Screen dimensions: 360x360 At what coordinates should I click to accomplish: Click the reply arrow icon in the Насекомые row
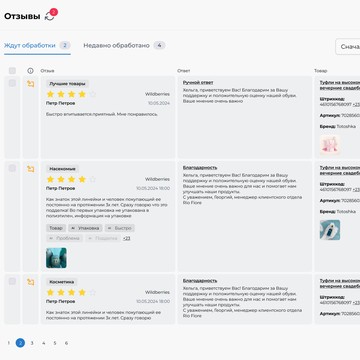pyautogui.click(x=31, y=169)
